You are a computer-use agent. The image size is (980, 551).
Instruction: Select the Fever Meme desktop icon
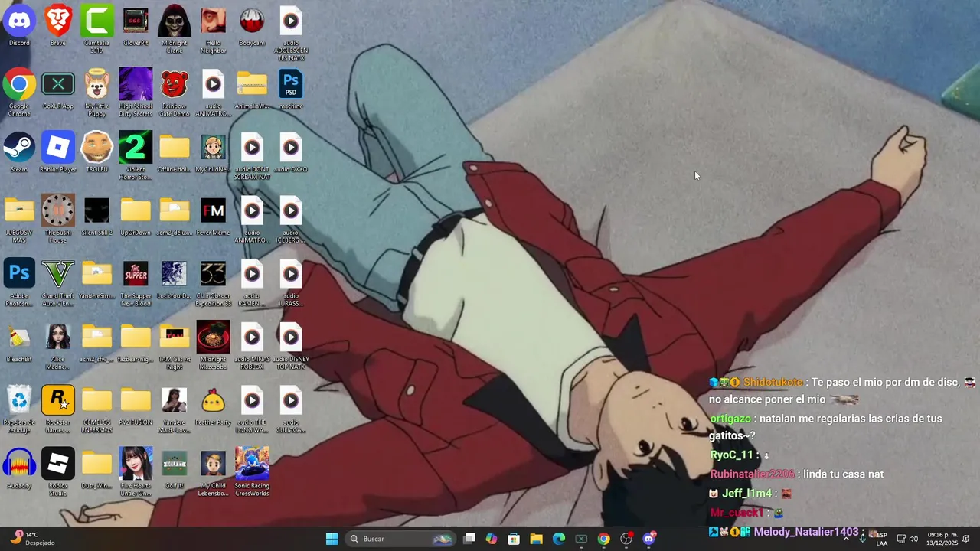(x=213, y=216)
